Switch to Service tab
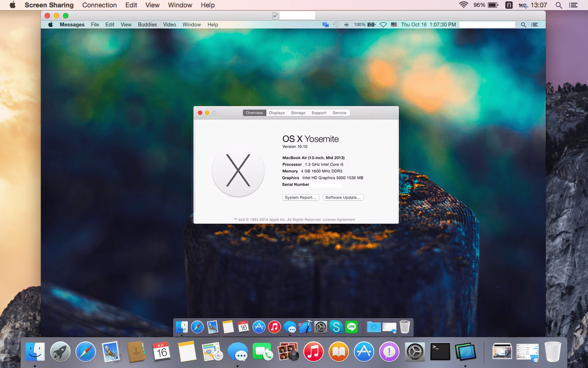Viewport: 588px width, 368px height. (x=339, y=113)
